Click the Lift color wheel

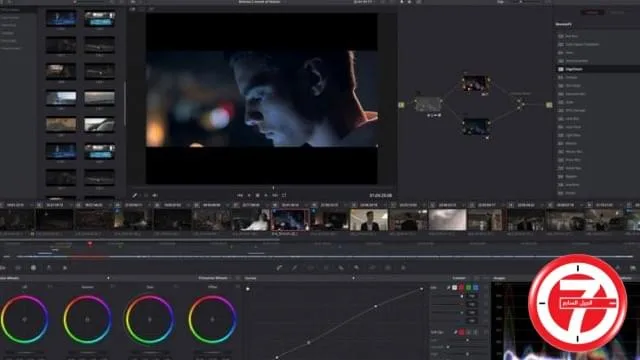(24, 319)
